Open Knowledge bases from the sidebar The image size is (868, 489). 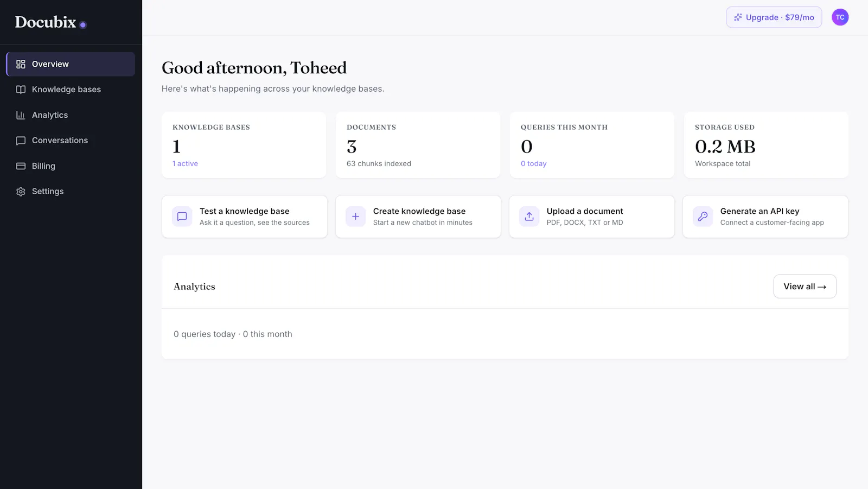(71, 90)
